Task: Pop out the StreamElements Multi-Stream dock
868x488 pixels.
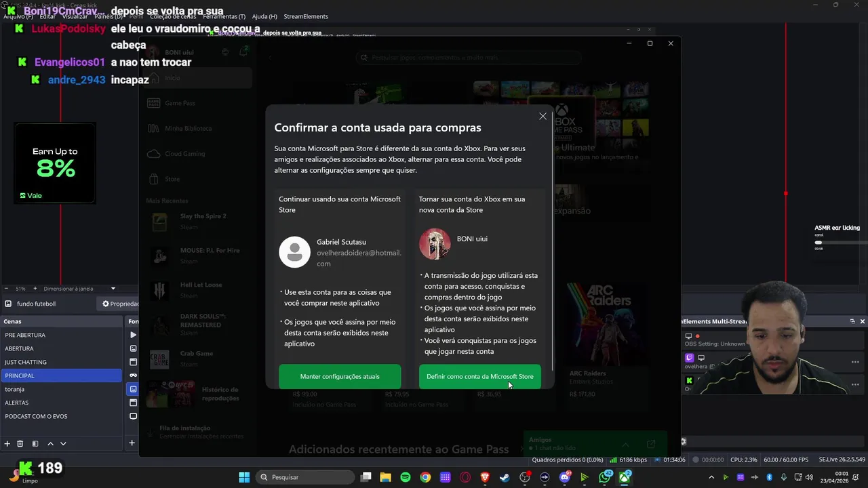Action: click(852, 321)
